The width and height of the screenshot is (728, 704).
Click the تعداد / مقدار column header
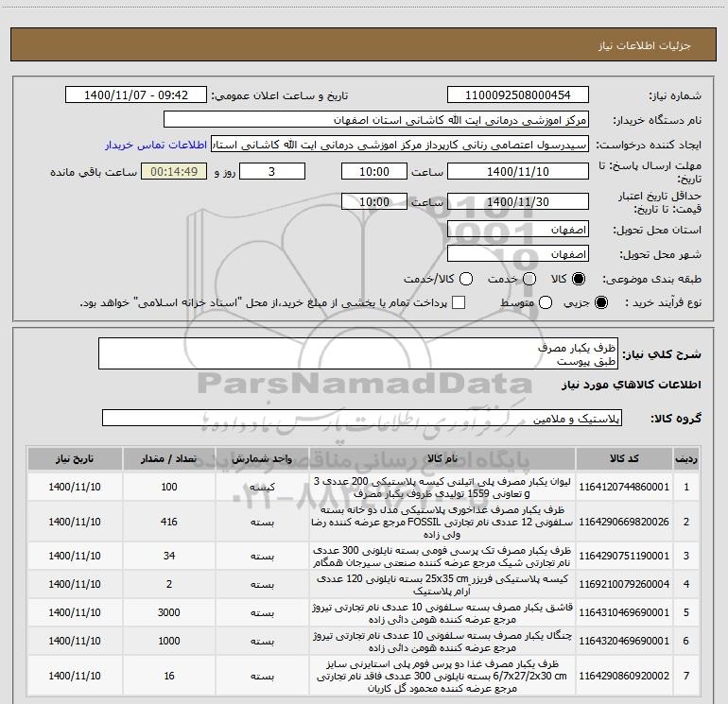tap(169, 458)
